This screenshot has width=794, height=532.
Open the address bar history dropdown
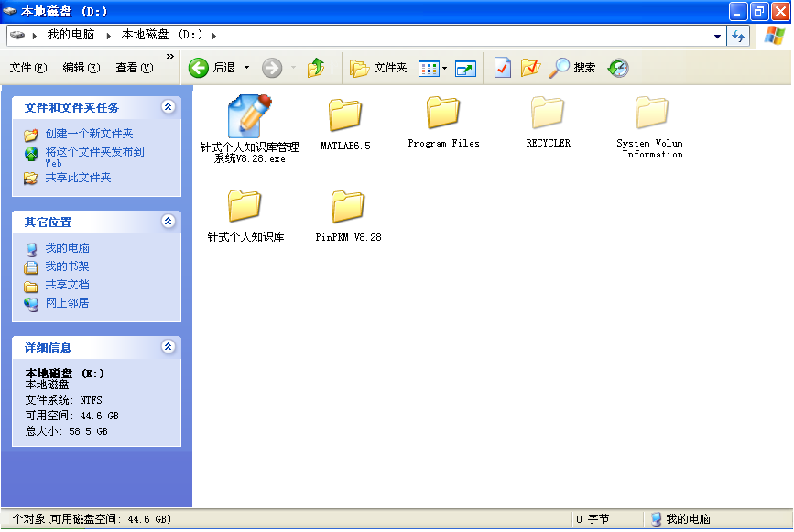pos(717,36)
